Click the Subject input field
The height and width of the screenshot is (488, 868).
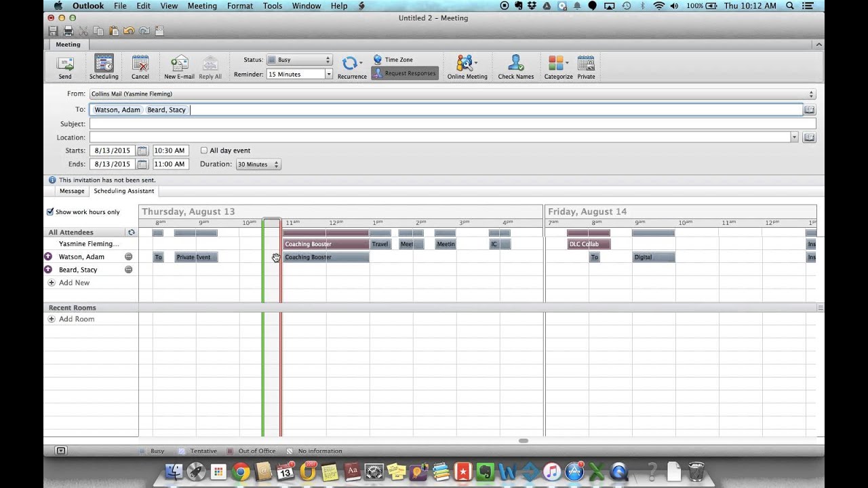452,124
